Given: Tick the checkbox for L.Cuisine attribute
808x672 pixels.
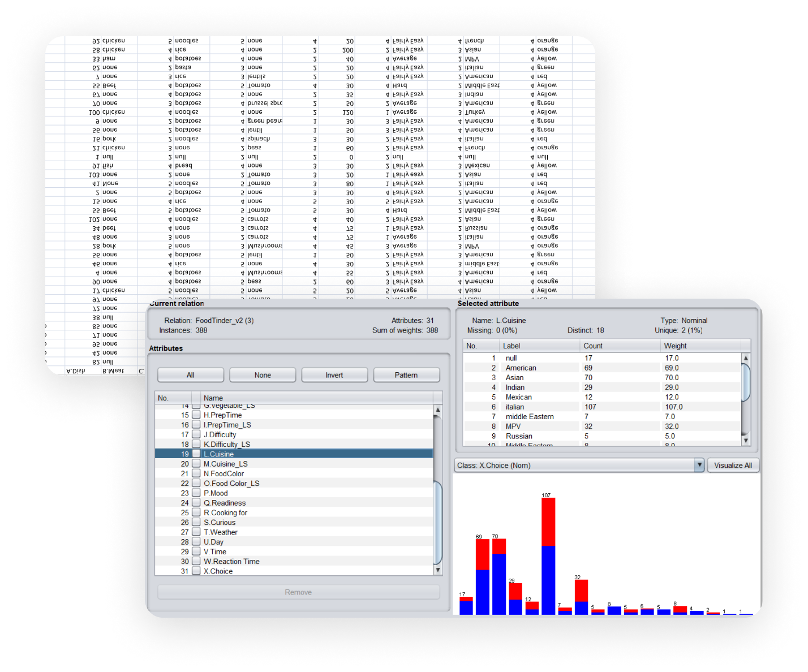Looking at the screenshot, I should (x=196, y=454).
